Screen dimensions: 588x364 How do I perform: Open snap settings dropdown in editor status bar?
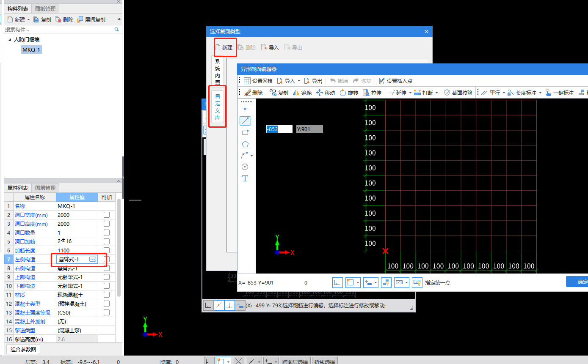pyautogui.click(x=358, y=282)
